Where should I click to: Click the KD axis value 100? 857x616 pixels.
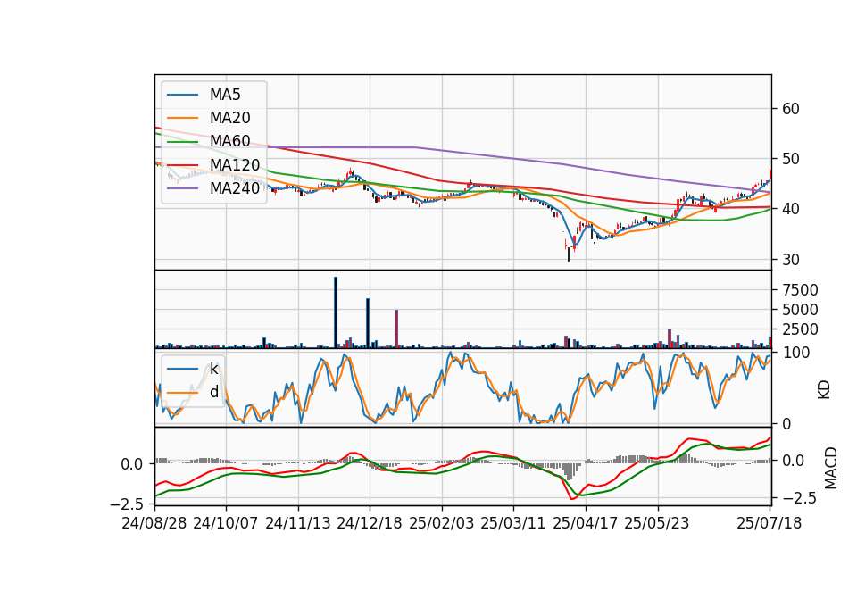[x=795, y=354]
